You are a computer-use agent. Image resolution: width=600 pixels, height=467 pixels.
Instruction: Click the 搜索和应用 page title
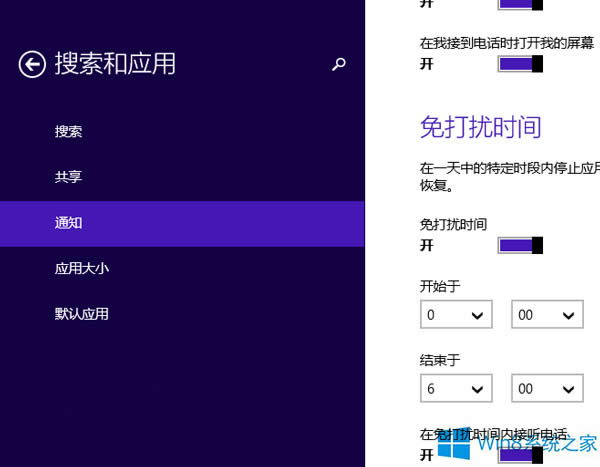[115, 64]
